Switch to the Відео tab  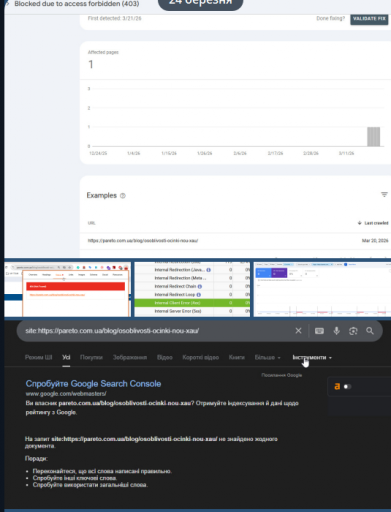[x=165, y=357]
